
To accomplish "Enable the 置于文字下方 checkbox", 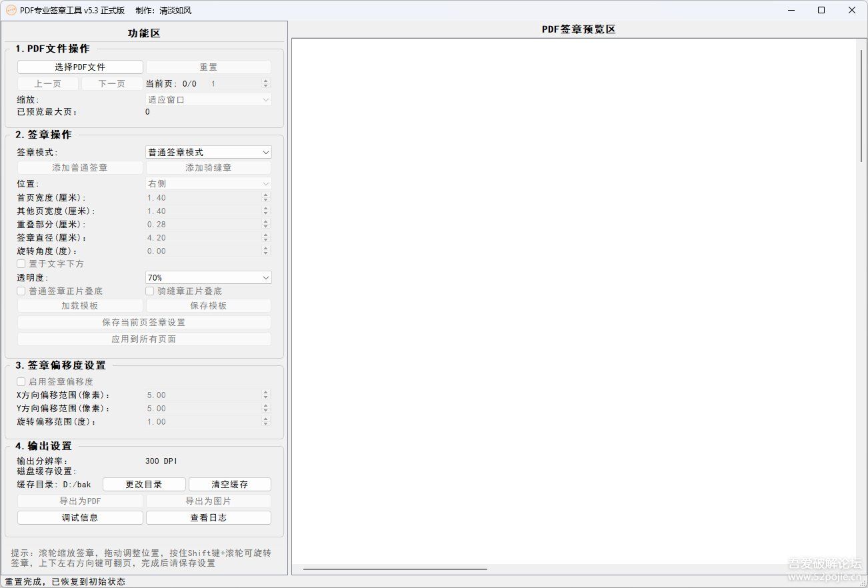I will (x=21, y=263).
